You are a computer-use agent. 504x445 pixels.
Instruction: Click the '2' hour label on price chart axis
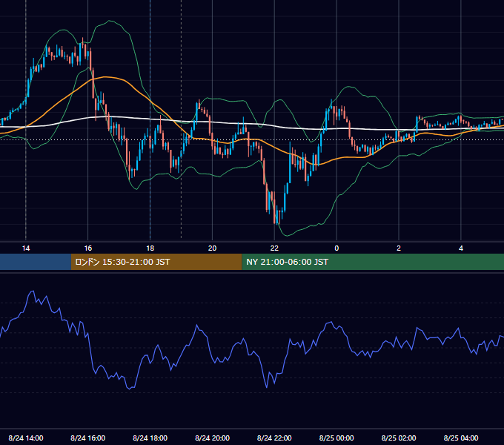click(399, 248)
